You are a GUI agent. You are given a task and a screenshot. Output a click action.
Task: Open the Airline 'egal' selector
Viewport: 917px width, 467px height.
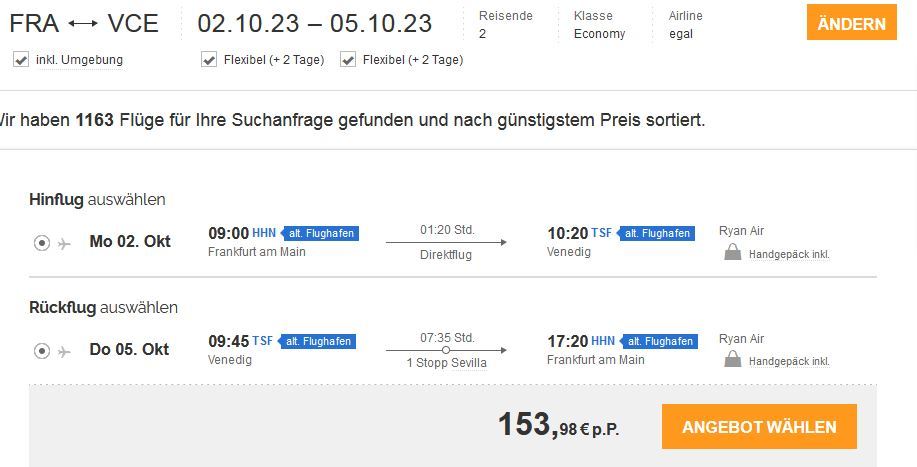click(686, 25)
